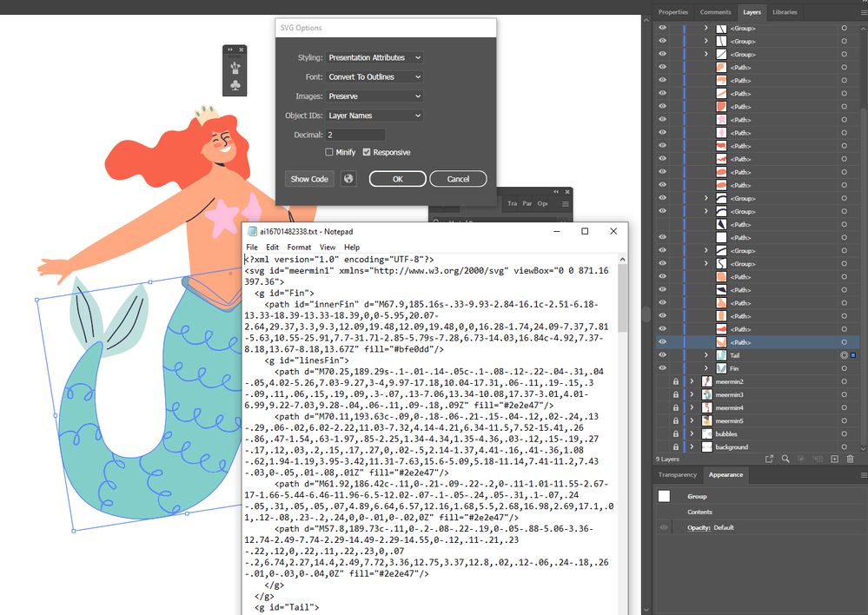The image size is (868, 615).
Task: Unlock the meermin3 layer
Action: [x=676, y=394]
